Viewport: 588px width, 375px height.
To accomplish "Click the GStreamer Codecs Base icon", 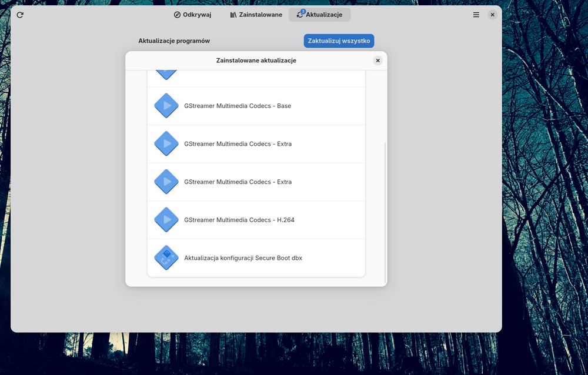I will (x=166, y=106).
